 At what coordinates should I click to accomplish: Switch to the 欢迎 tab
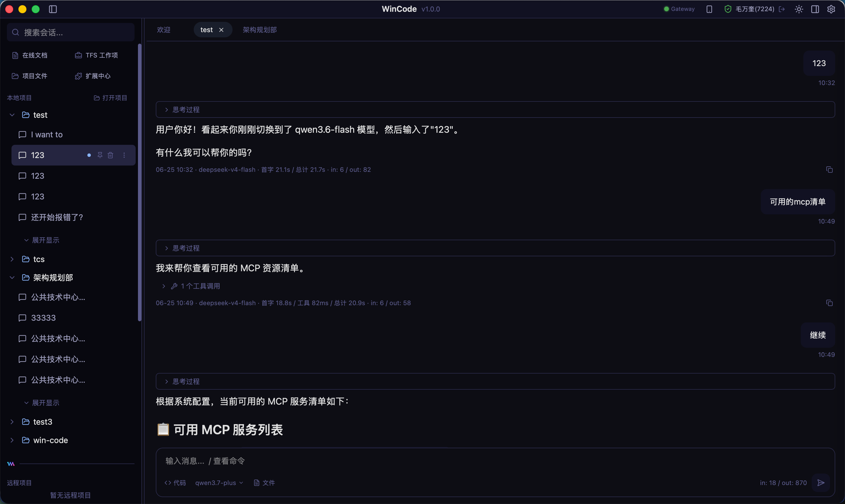coord(164,30)
